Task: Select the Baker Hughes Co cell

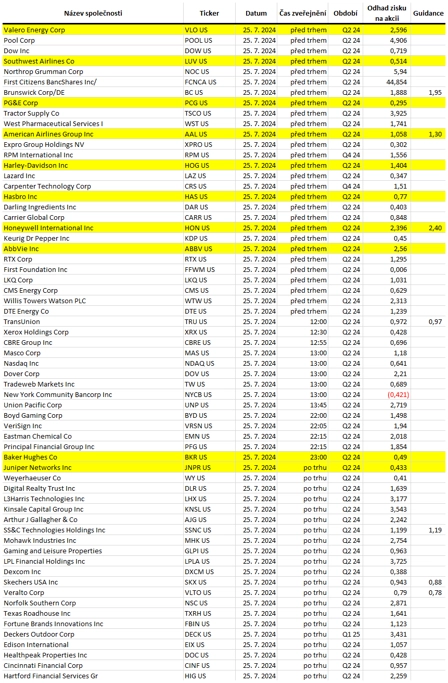Action: pyautogui.click(x=93, y=457)
